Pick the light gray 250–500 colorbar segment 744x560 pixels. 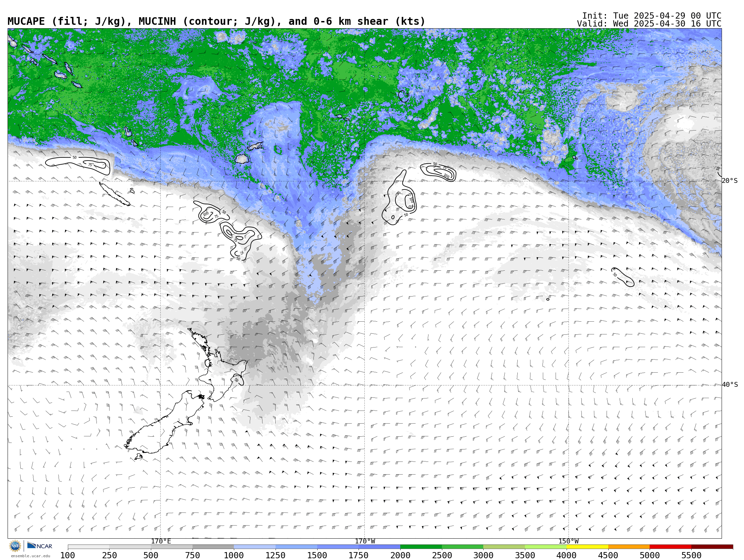[x=130, y=547]
